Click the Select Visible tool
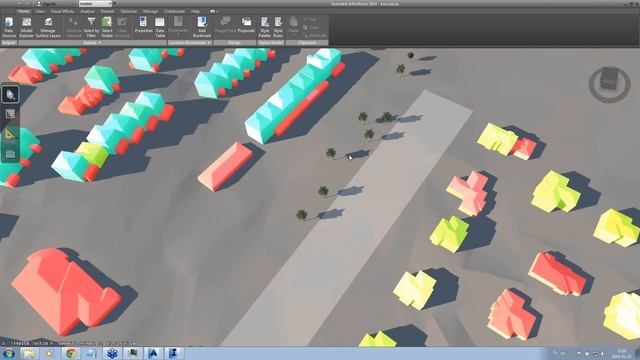Viewport: 640px width, 360px height. [x=107, y=27]
